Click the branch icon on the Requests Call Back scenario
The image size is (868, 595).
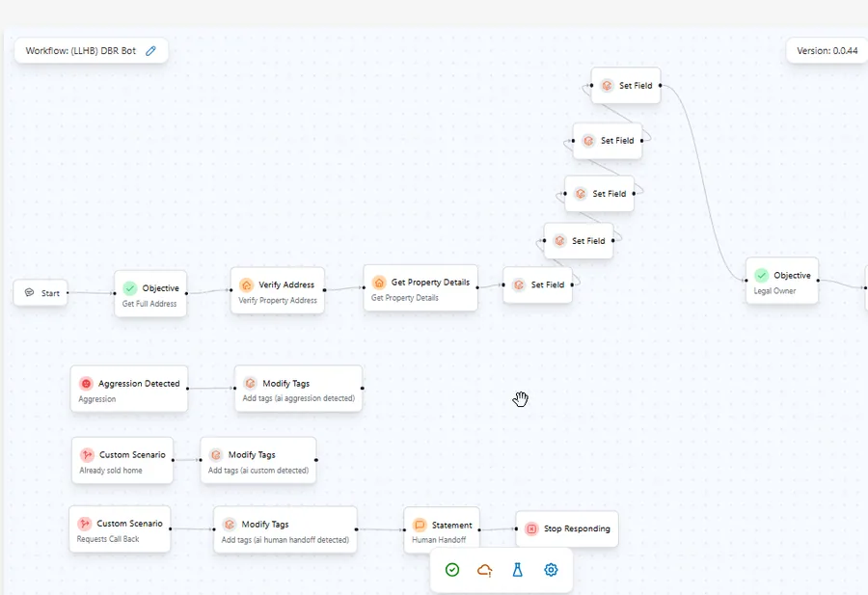[84, 524]
